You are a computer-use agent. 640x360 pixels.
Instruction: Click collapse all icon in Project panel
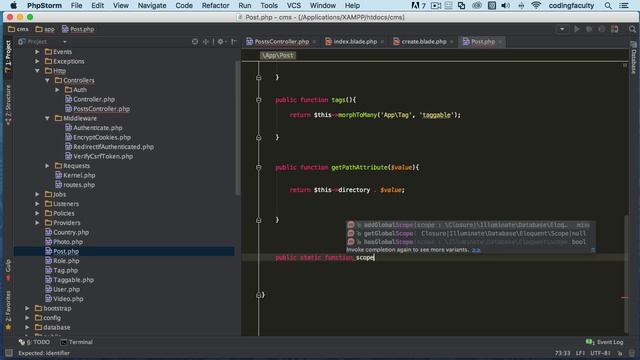click(206, 42)
